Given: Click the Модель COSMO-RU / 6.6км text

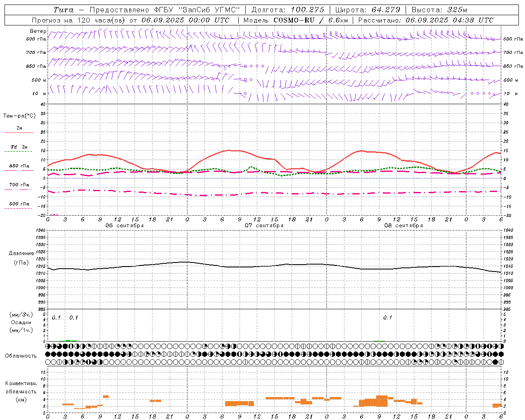Looking at the screenshot, I should [x=296, y=20].
